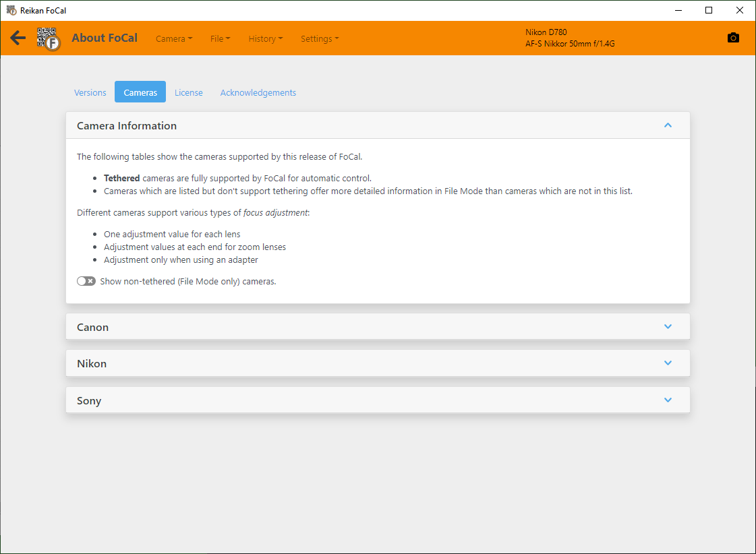Switch to the Versions tab
756x554 pixels.
click(90, 92)
